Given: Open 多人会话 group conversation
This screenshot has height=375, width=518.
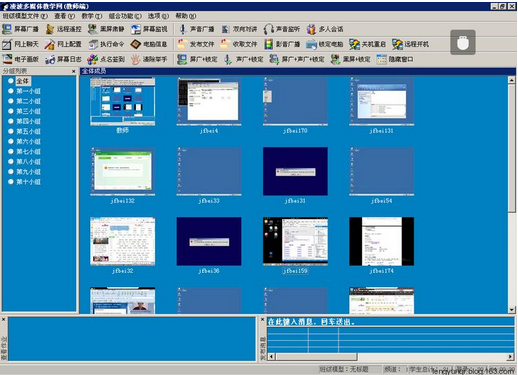Looking at the screenshot, I should 325,29.
